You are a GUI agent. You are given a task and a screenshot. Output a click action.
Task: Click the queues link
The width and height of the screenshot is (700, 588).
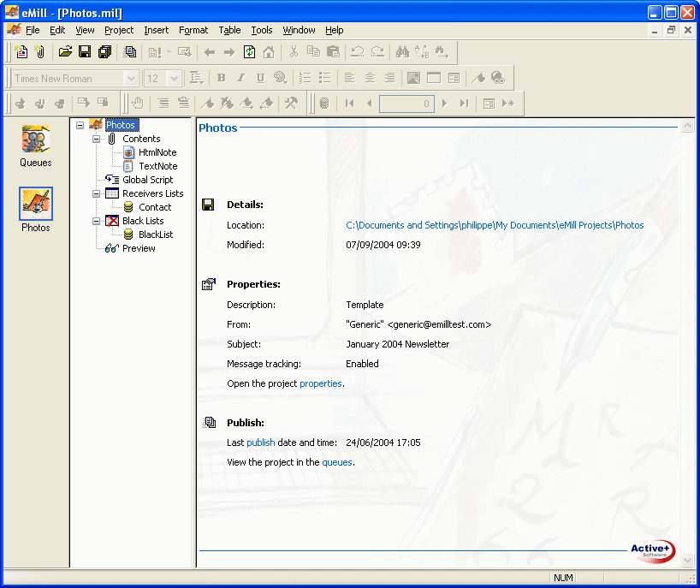coord(337,462)
